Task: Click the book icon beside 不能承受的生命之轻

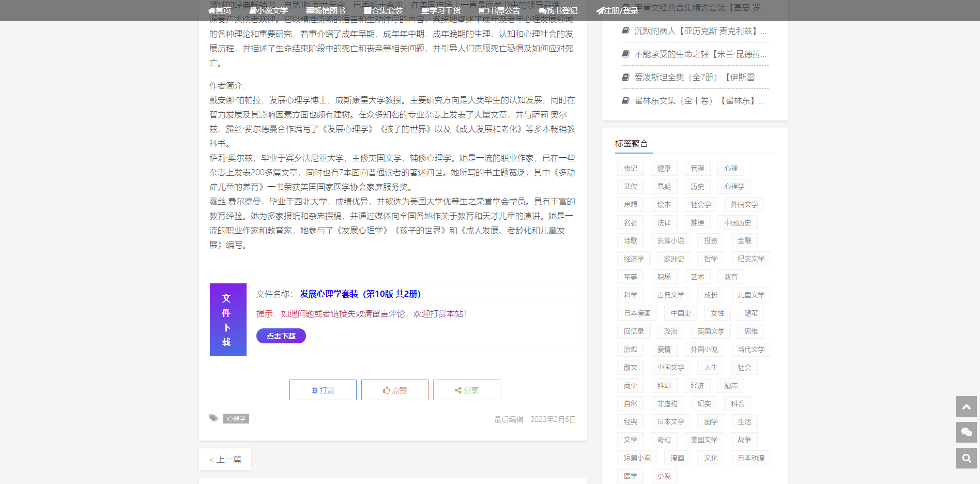Action: [625, 54]
